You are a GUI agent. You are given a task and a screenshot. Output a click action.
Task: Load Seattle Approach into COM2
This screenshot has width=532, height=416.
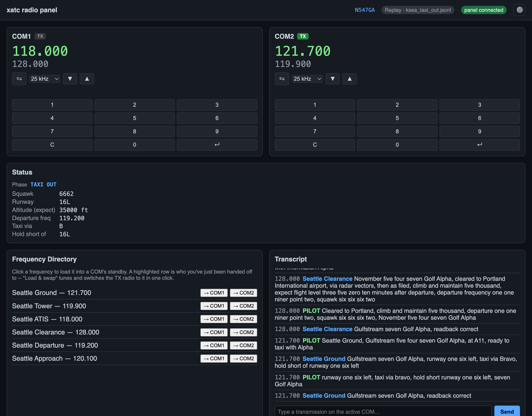(243, 359)
